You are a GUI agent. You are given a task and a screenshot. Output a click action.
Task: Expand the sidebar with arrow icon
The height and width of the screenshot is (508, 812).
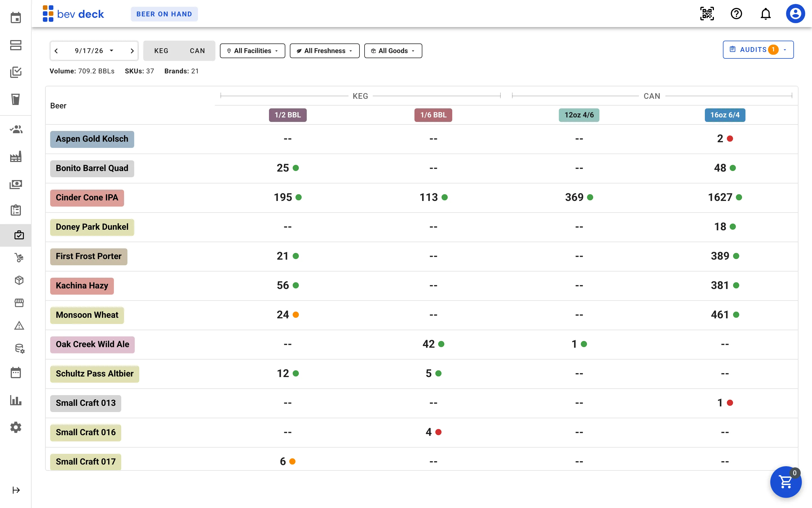[x=16, y=490]
